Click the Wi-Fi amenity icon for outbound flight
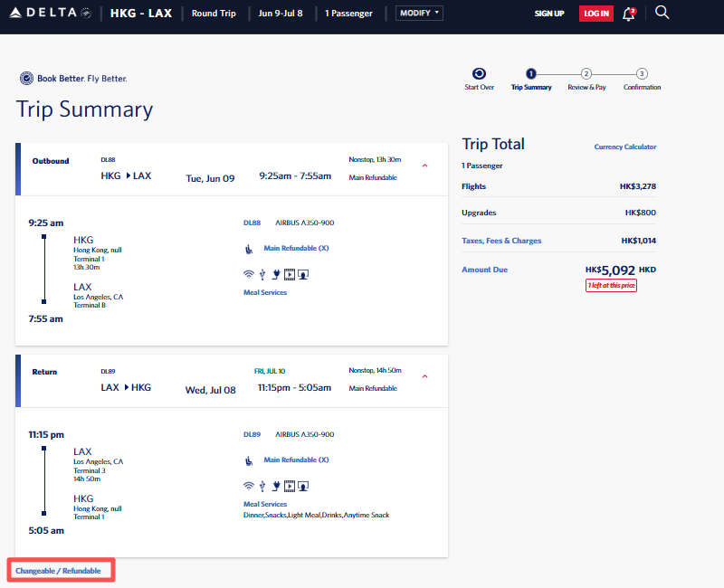Image resolution: width=724 pixels, height=588 pixels. [249, 274]
